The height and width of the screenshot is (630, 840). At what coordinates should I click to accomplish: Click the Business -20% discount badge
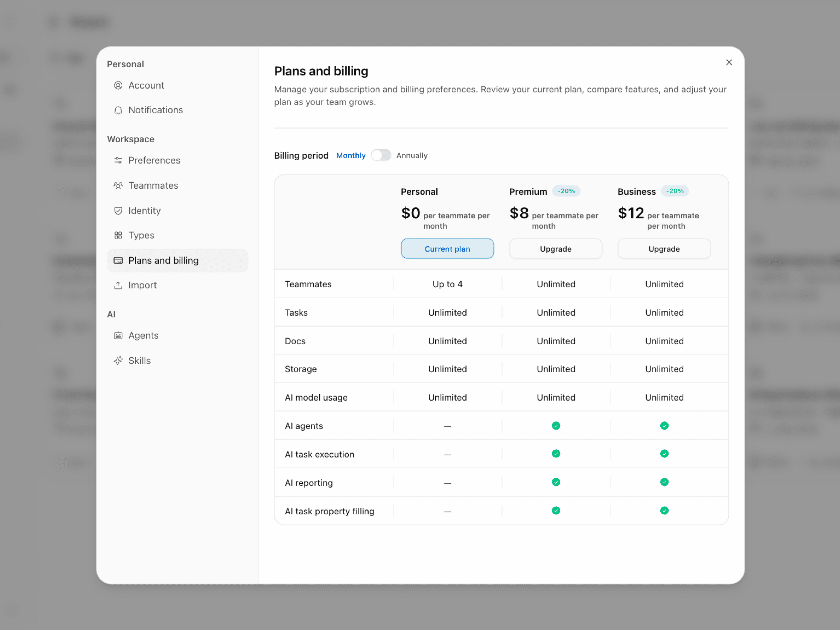pos(674,191)
